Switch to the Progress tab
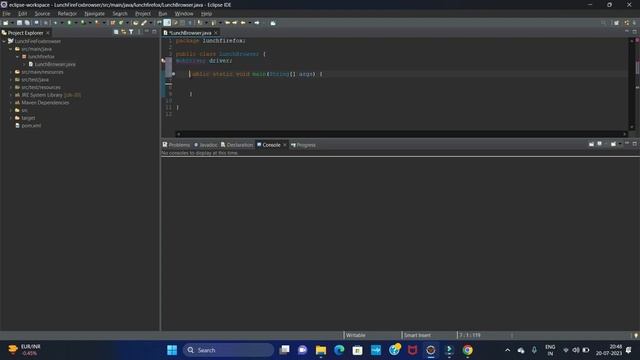 tap(303, 145)
